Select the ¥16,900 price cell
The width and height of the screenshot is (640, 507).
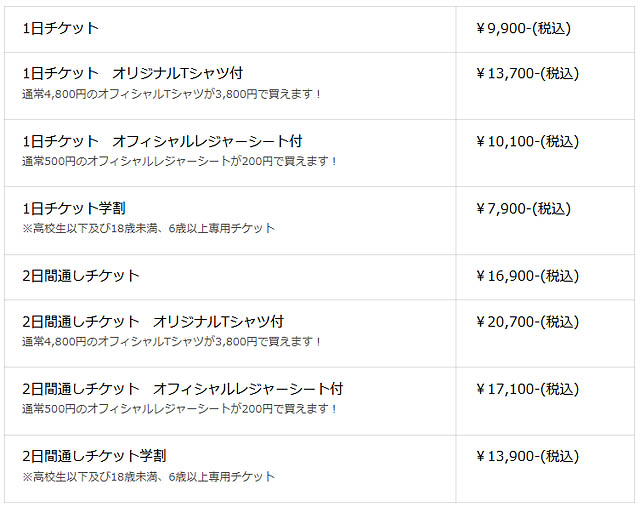[x=527, y=275]
